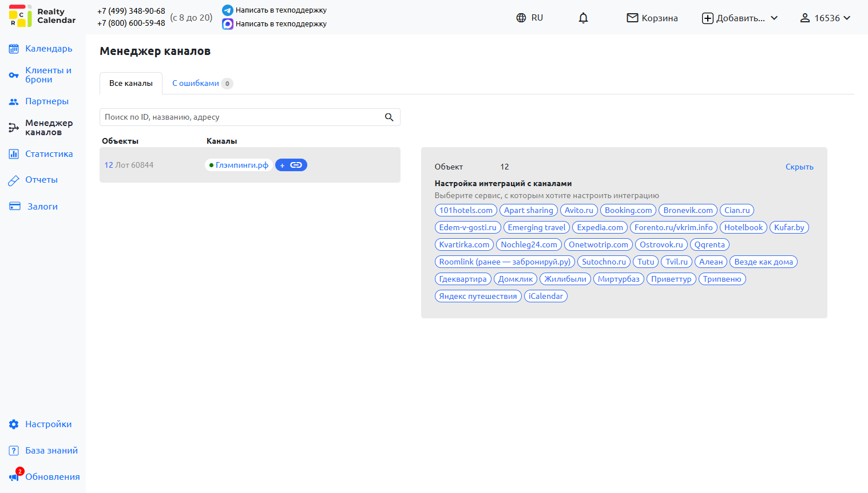Select the Bronevik.com integration
The width and height of the screenshot is (868, 493).
point(688,210)
